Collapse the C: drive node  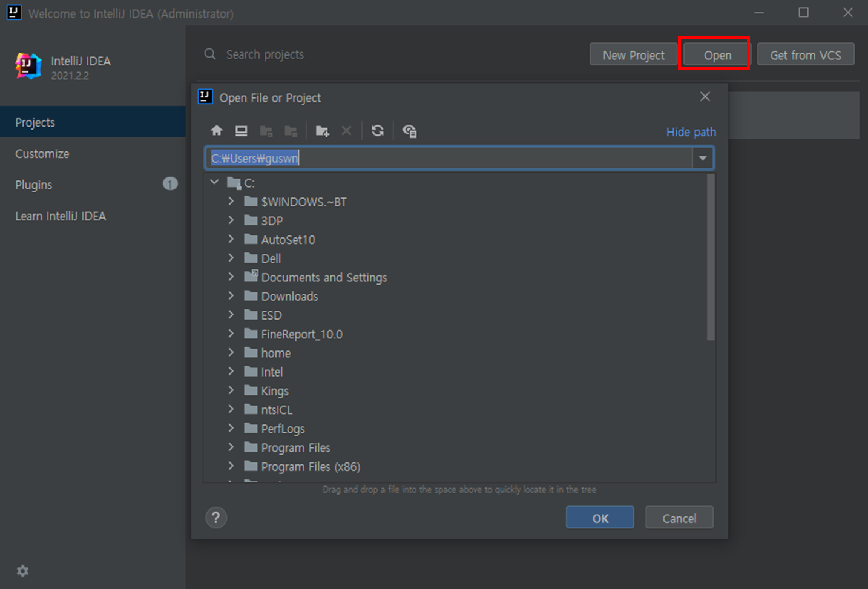coord(214,182)
